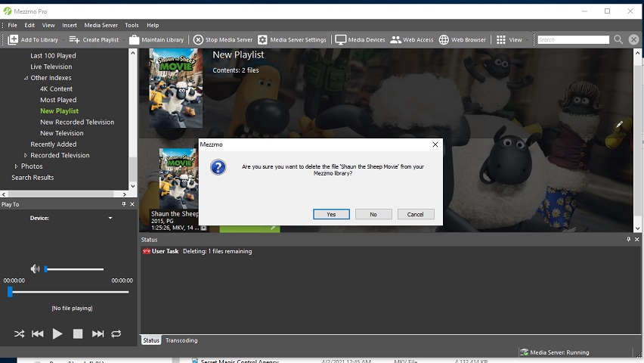Click the View grid icon
The image size is (644, 363).
[500, 39]
